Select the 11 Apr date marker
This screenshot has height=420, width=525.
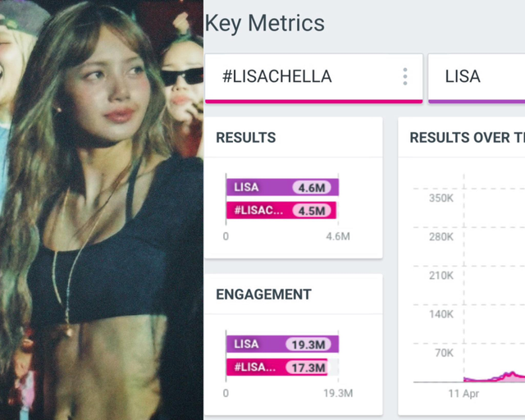tap(463, 394)
